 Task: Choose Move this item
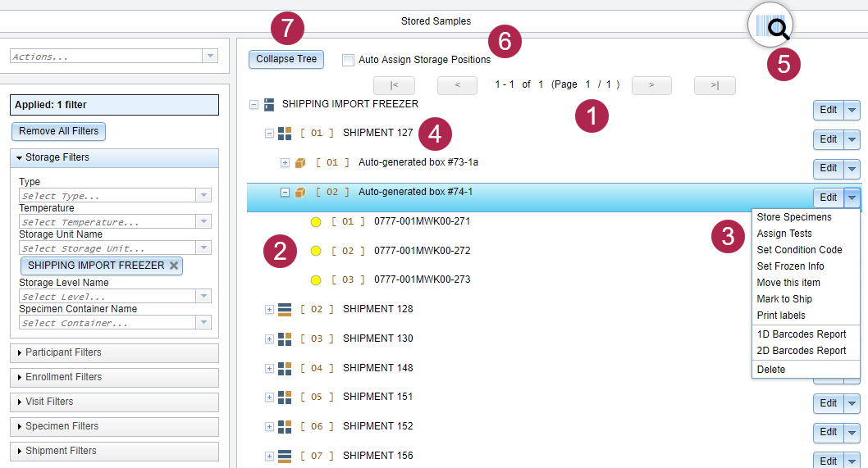click(806, 283)
